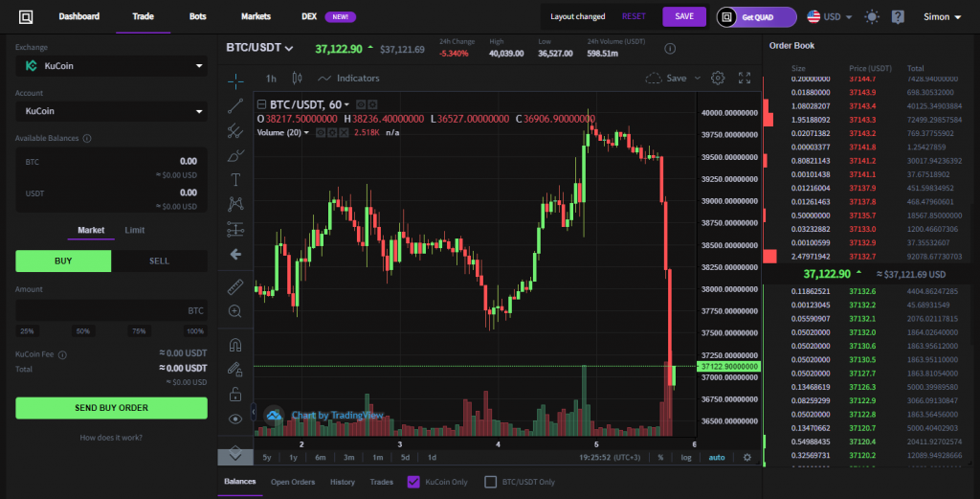The image size is (980, 499).
Task: Toggle the magnet mode tool
Action: pos(235,345)
